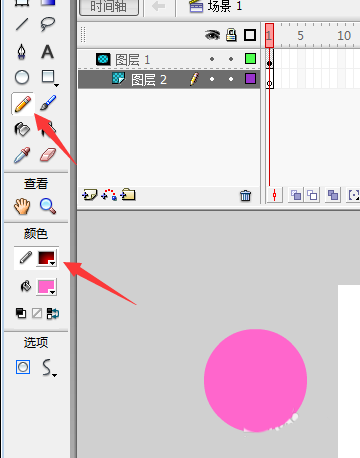Image resolution: width=360 pixels, height=458 pixels.
Task: Select the Line tool
Action: click(22, 24)
